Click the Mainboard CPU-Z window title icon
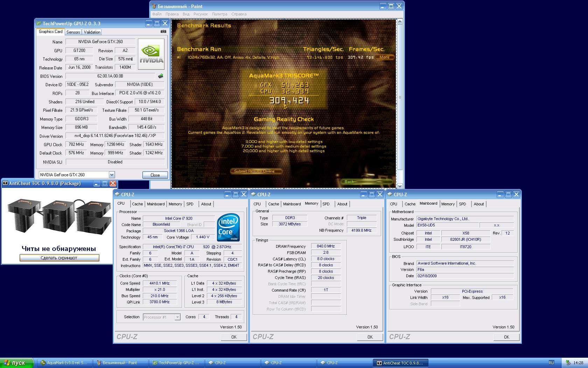588x368 pixels. point(390,194)
